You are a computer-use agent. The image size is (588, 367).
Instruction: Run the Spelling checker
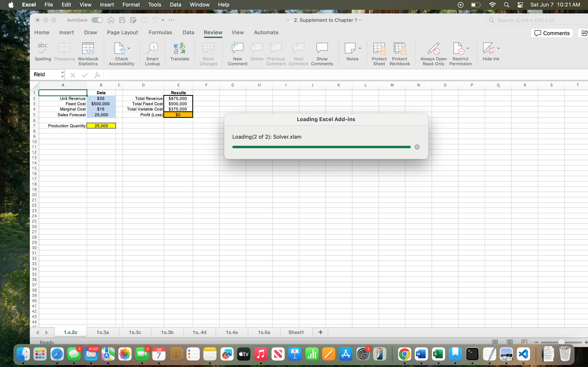coord(42,52)
